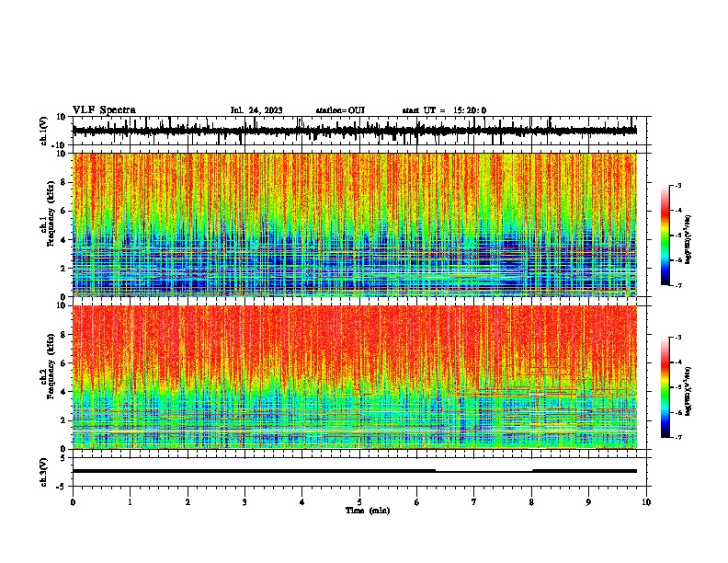The image size is (728, 563).
Task: Click the "6" kHz tick on ch.2 frequency axis
Action: pyautogui.click(x=64, y=363)
